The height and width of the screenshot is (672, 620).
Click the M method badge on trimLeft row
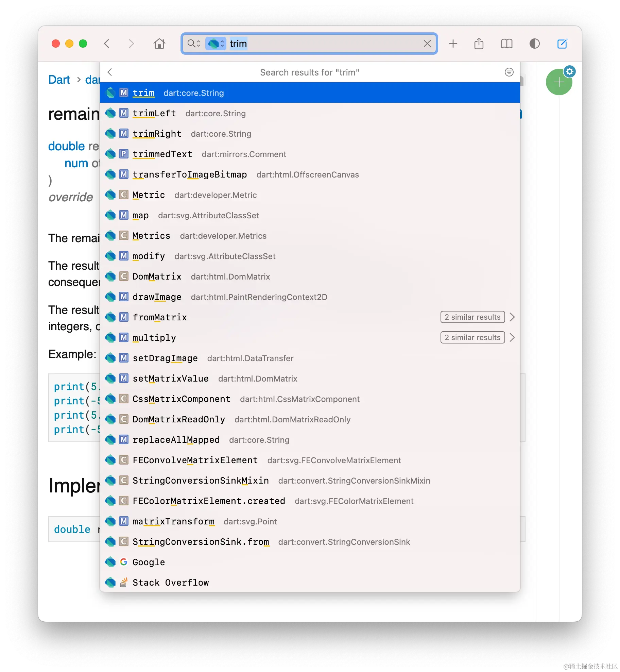tap(124, 113)
